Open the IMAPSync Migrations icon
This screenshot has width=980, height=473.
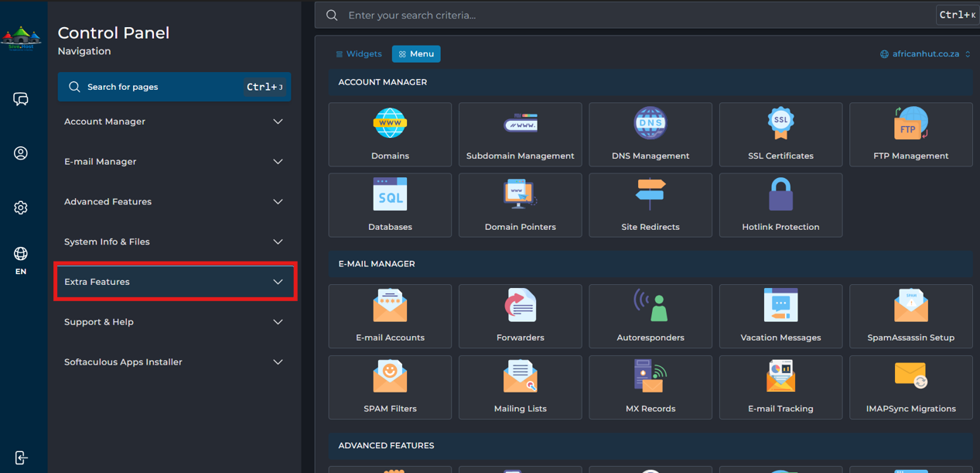[x=911, y=387]
